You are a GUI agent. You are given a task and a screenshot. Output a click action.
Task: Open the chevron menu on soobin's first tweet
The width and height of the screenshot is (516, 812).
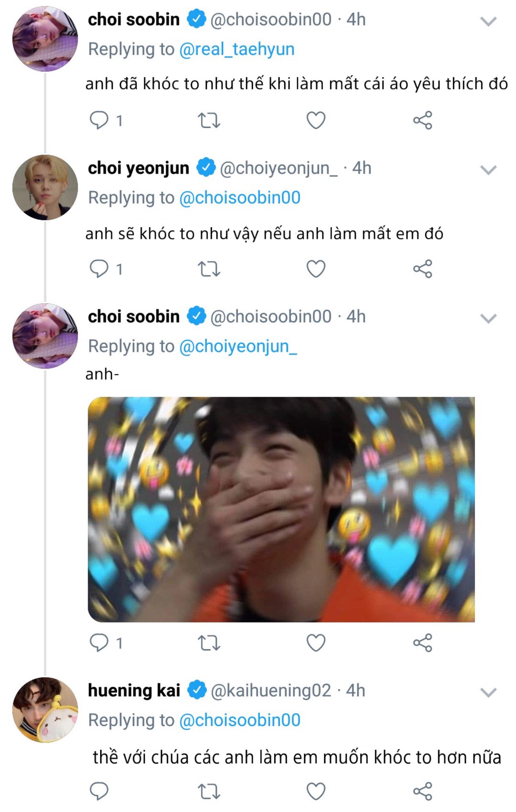pos(489,21)
